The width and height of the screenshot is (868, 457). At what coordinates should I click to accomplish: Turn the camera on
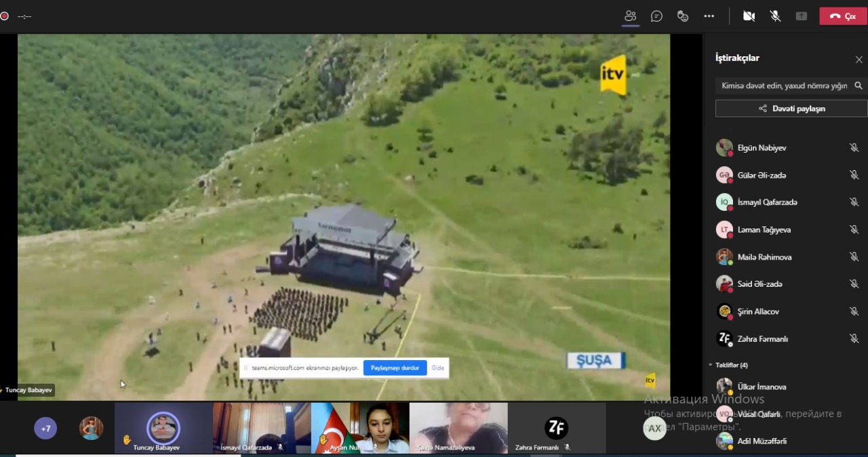tap(749, 16)
